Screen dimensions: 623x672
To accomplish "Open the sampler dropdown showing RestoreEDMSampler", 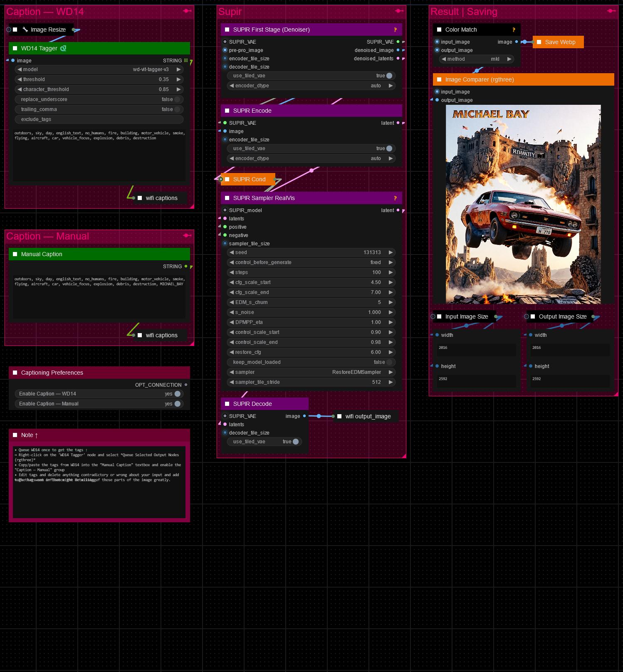I will point(312,372).
